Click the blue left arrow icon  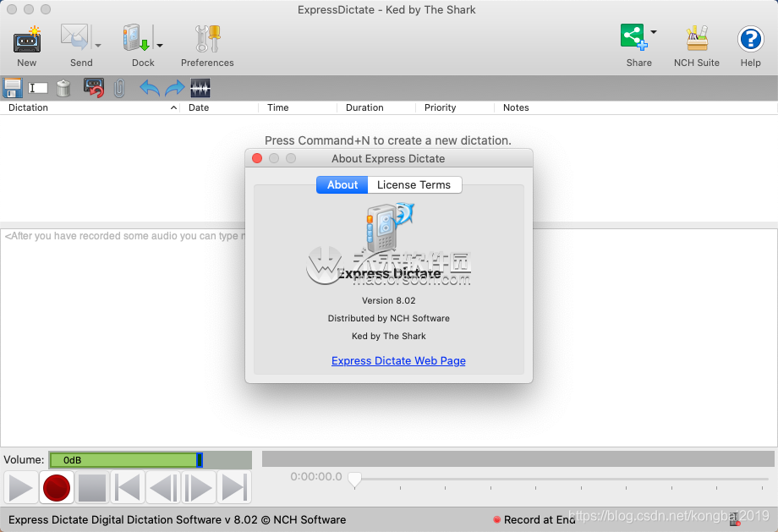point(150,88)
